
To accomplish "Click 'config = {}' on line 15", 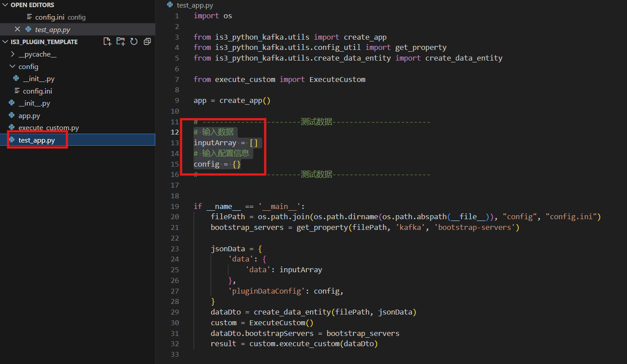I will coord(217,164).
